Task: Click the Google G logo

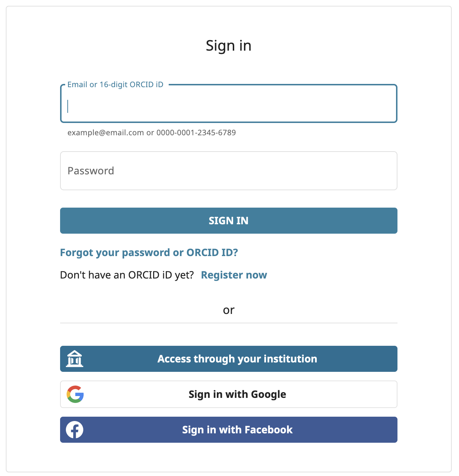Action: [x=75, y=394]
